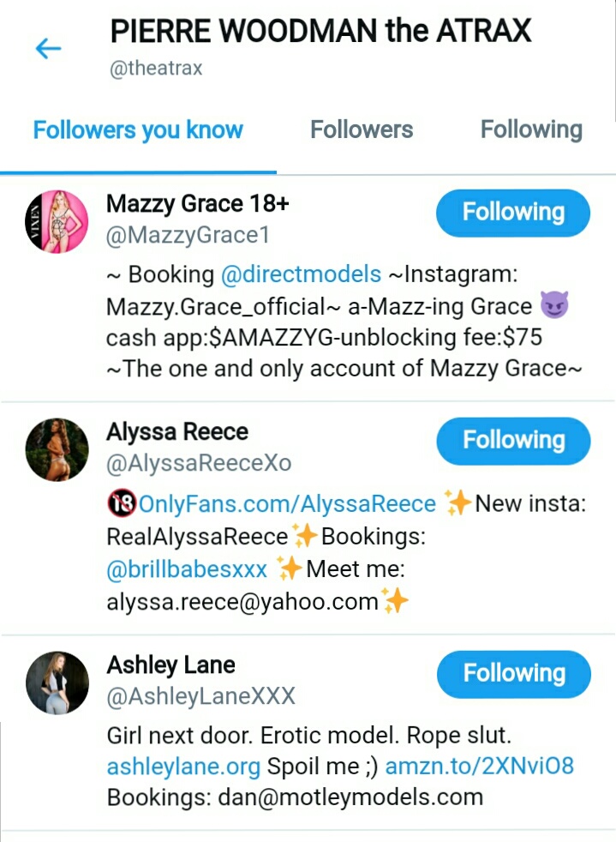Image resolution: width=616 pixels, height=842 pixels.
Task: Select the Followers you know tab
Action: pyautogui.click(x=138, y=130)
